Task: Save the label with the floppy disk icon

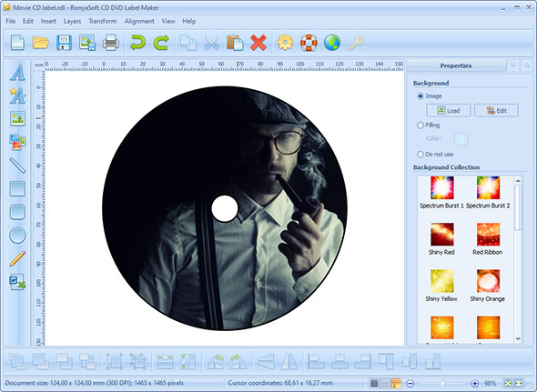Action: click(64, 43)
